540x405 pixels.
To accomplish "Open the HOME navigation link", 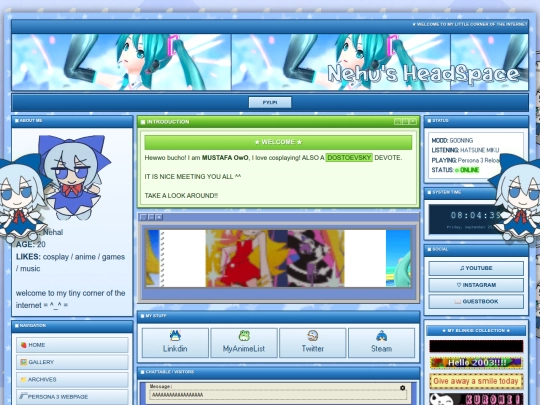I will 72,345.
